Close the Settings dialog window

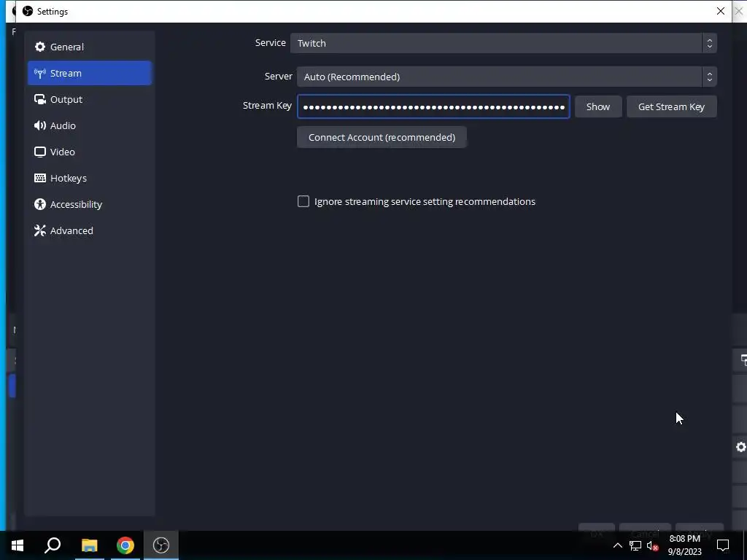tap(720, 11)
